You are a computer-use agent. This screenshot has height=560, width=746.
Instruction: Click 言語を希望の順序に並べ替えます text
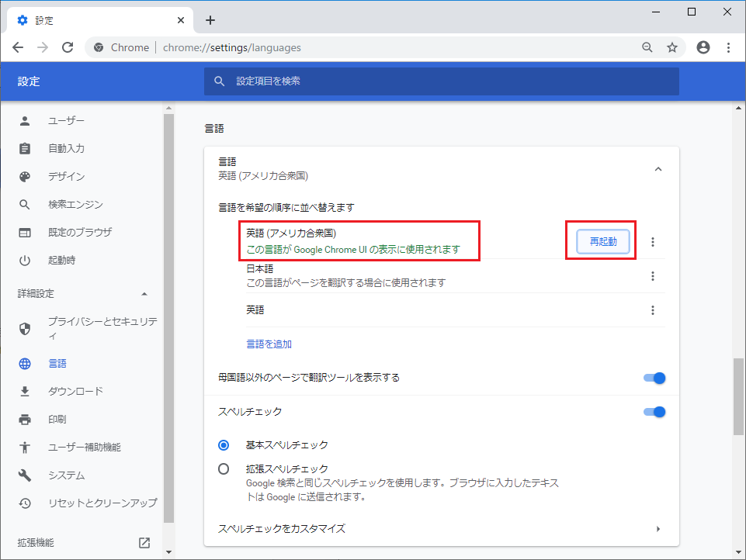click(286, 208)
